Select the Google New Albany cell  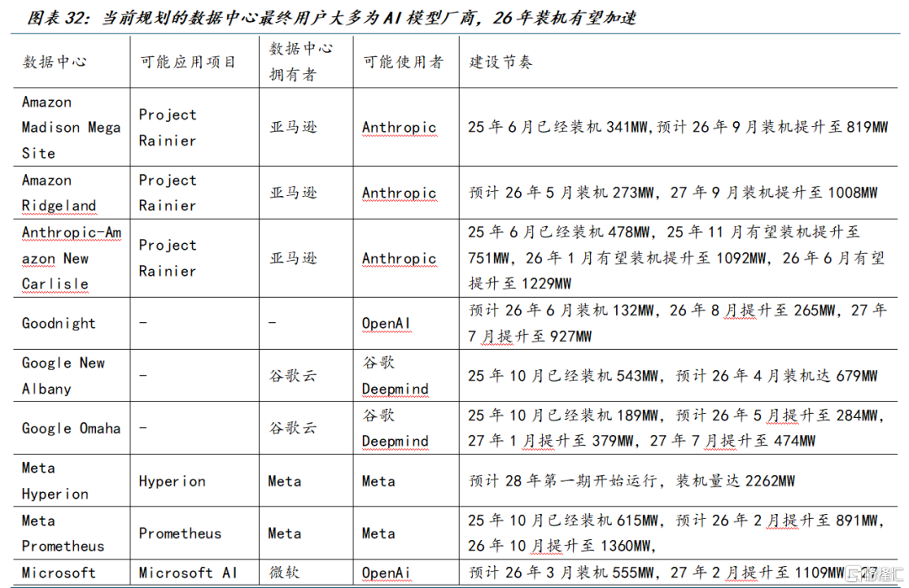[x=63, y=375]
